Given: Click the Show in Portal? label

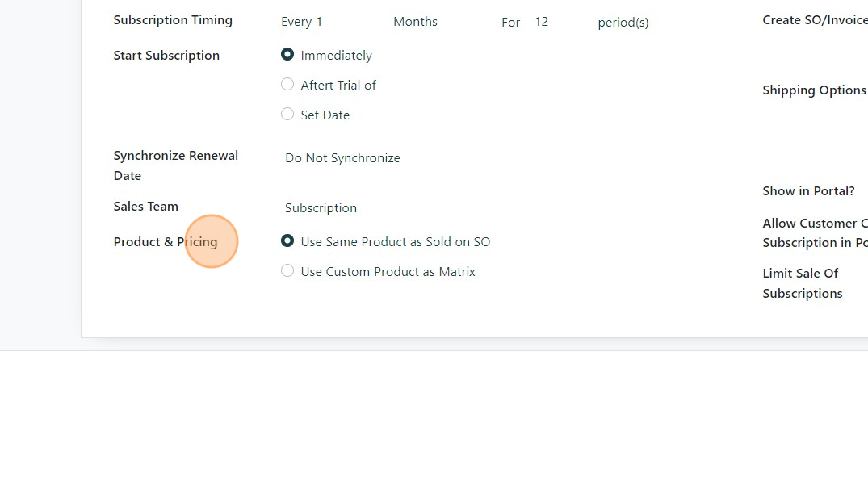Looking at the screenshot, I should (x=808, y=191).
